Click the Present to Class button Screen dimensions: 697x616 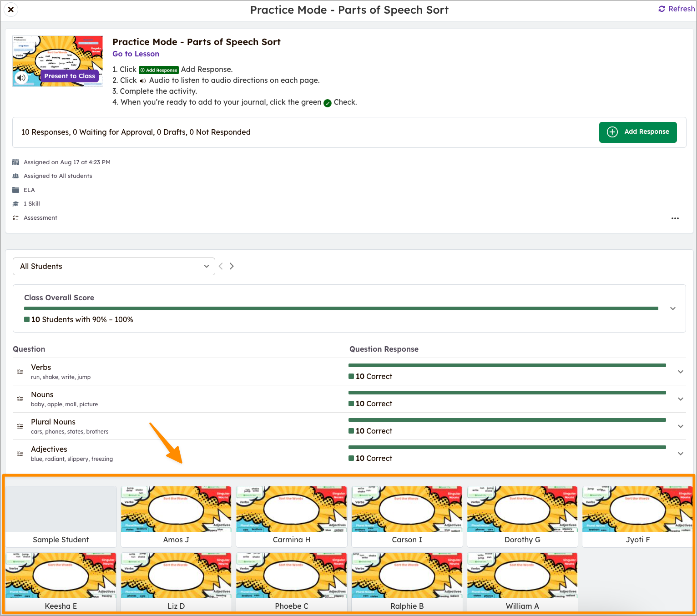click(x=70, y=76)
